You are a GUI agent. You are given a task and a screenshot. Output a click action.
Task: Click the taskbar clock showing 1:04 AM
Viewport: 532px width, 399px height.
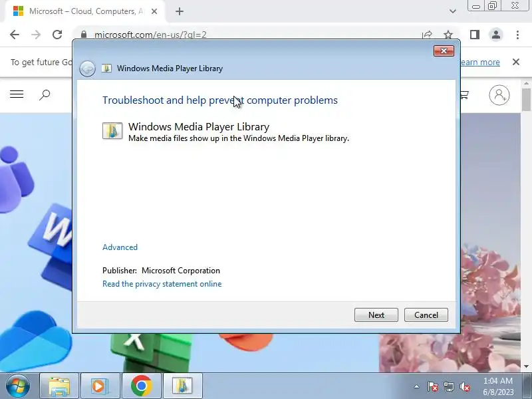tap(498, 386)
